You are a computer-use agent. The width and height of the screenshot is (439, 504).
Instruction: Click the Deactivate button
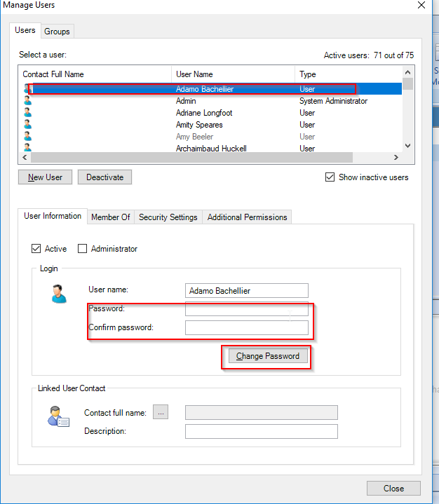105,177
